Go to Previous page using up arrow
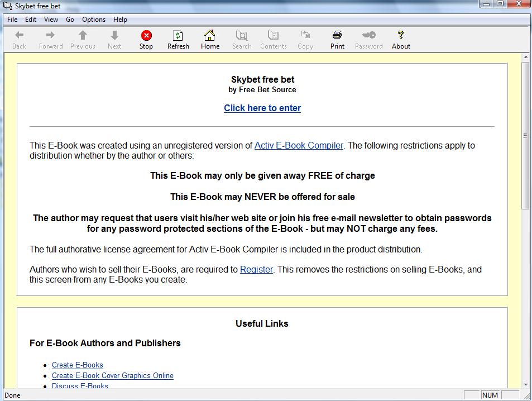This screenshot has width=532, height=401. [x=83, y=35]
